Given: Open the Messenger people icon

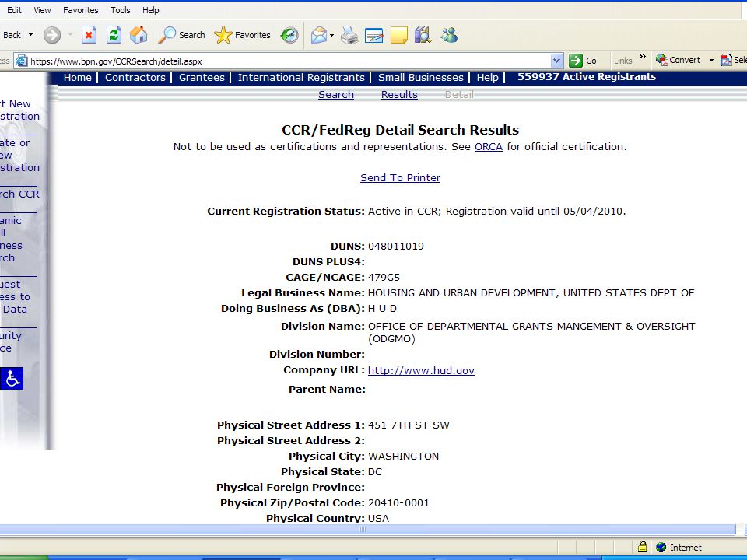Looking at the screenshot, I should pyautogui.click(x=449, y=35).
